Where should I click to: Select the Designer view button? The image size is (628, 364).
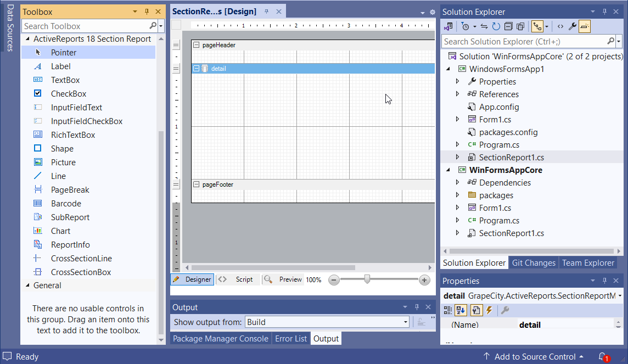[193, 279]
